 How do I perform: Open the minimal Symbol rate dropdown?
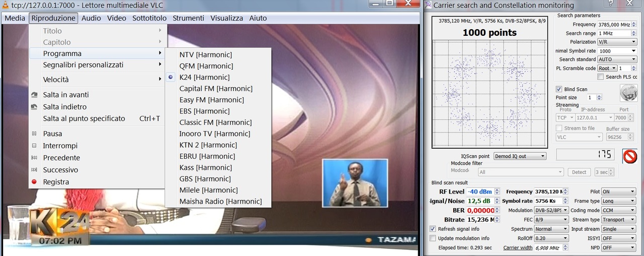pyautogui.click(x=617, y=51)
